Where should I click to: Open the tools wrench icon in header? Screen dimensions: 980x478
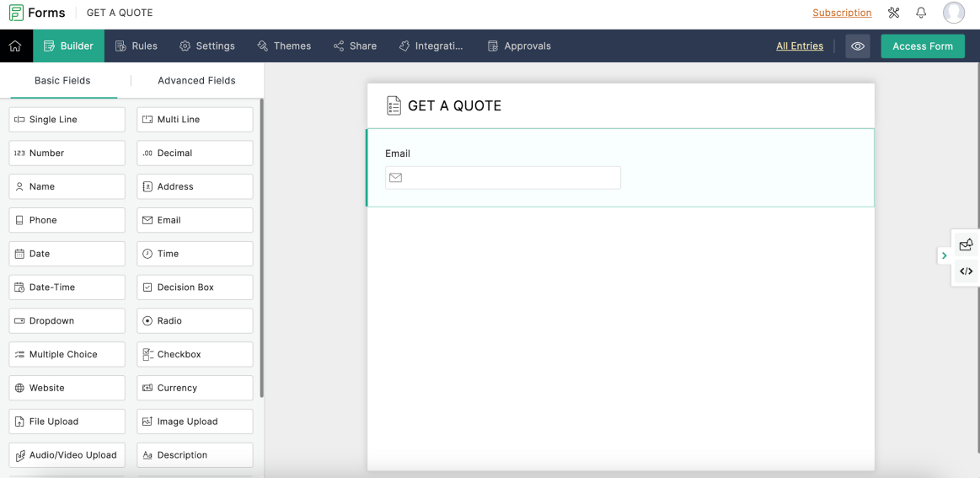[x=893, y=13]
